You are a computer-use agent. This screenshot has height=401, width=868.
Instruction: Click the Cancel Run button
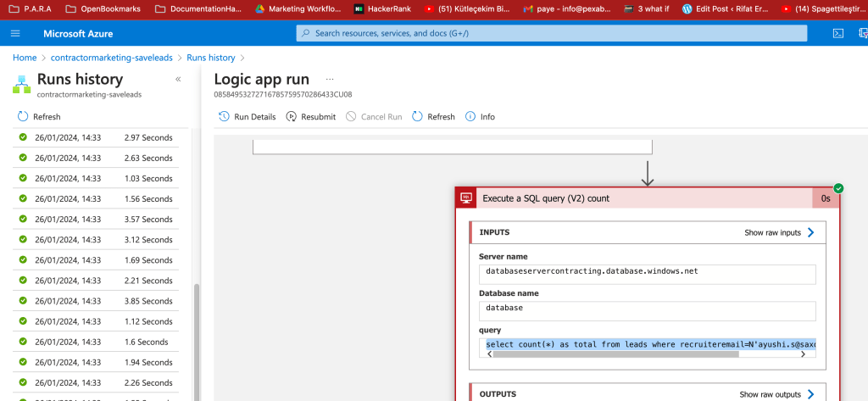click(x=374, y=117)
